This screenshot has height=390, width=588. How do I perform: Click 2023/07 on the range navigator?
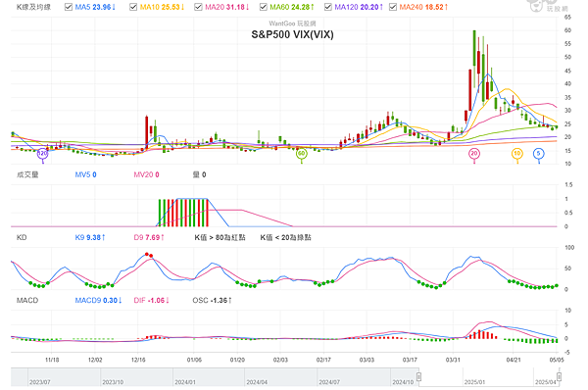pyautogui.click(x=40, y=382)
